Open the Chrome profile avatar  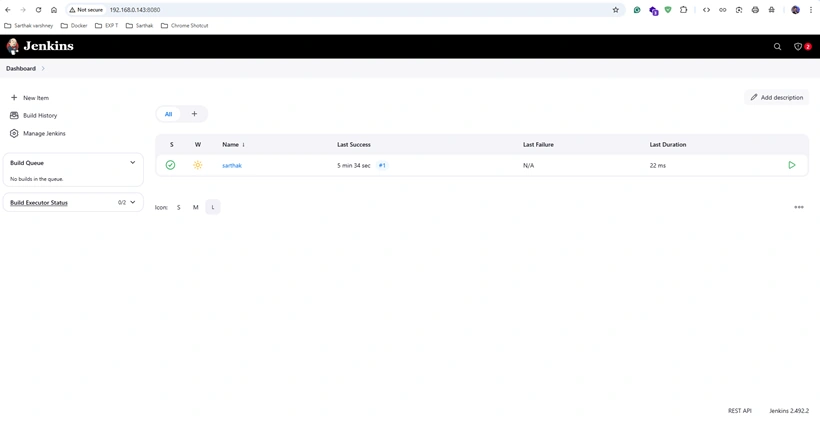795,10
